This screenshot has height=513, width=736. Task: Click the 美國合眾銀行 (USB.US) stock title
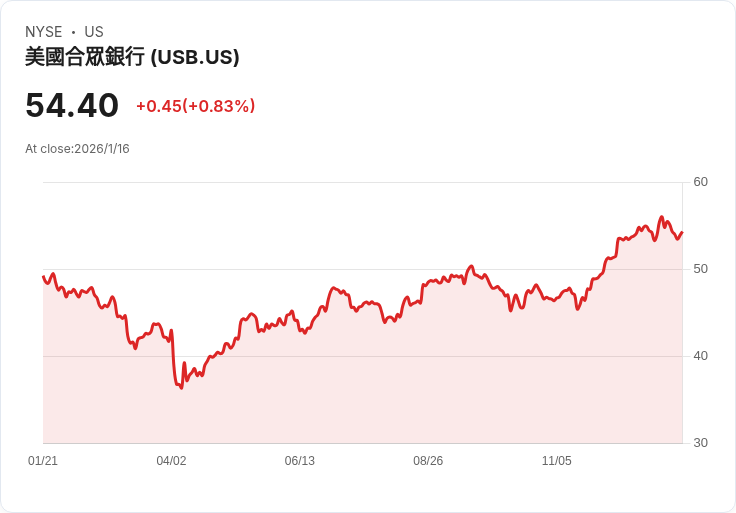[132, 58]
